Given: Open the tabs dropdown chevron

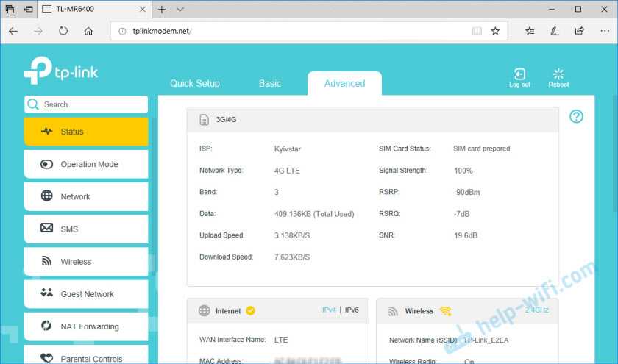Looking at the screenshot, I should (x=180, y=10).
